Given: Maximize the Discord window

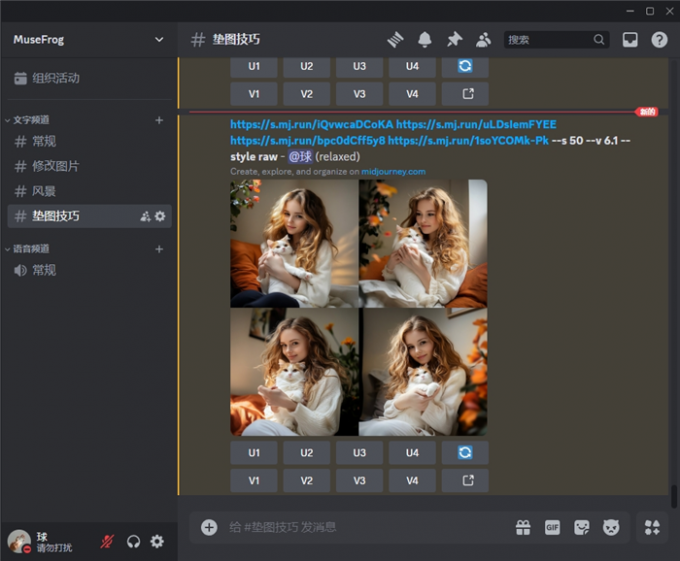Looking at the screenshot, I should pyautogui.click(x=650, y=11).
